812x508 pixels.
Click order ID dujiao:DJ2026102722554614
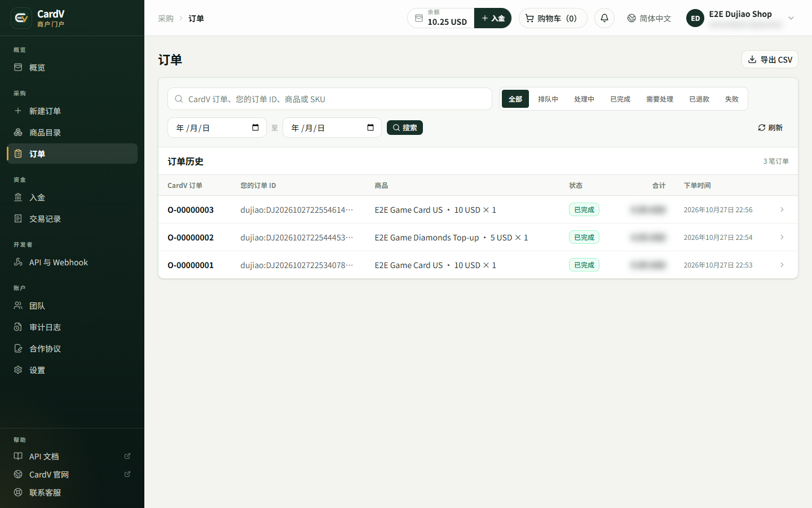(297, 209)
